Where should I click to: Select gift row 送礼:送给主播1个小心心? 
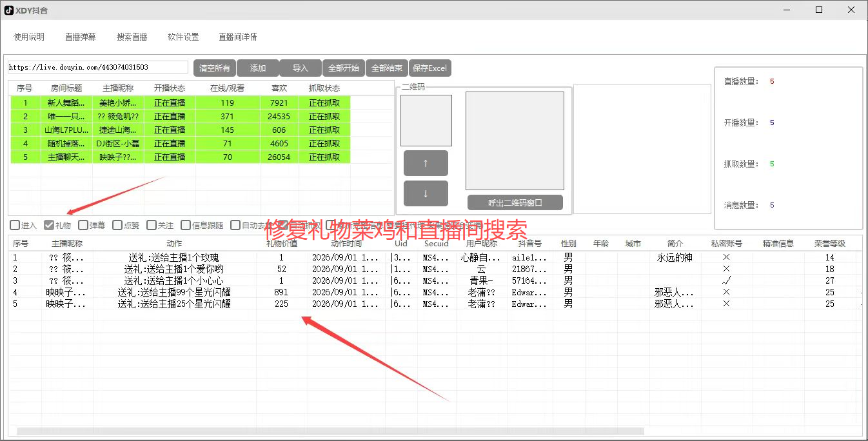click(436, 280)
